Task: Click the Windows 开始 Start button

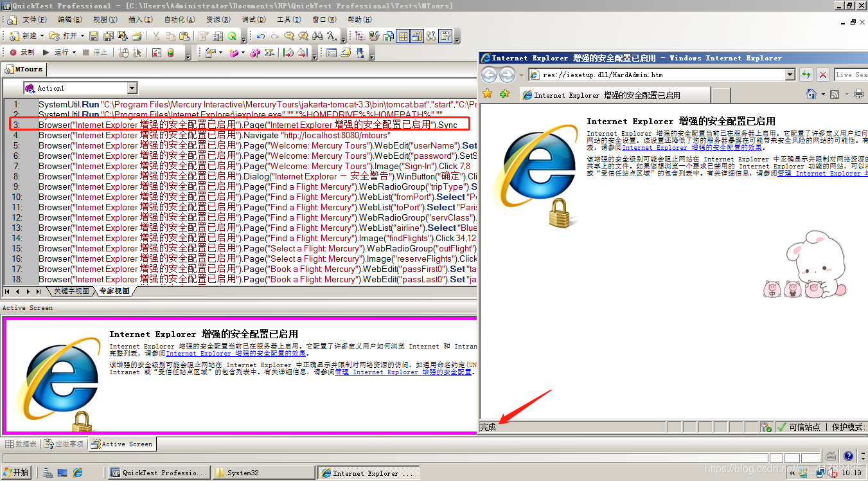Action: tap(17, 473)
